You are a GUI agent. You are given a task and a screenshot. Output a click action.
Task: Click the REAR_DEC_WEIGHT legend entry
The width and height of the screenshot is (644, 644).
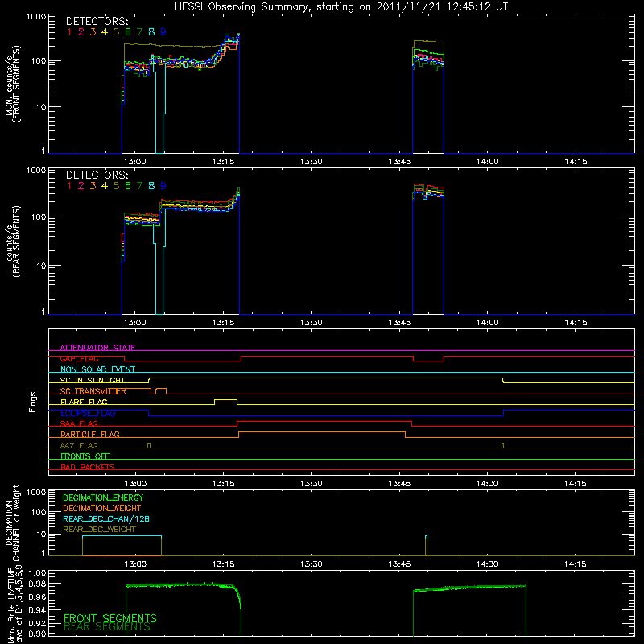pos(99,530)
